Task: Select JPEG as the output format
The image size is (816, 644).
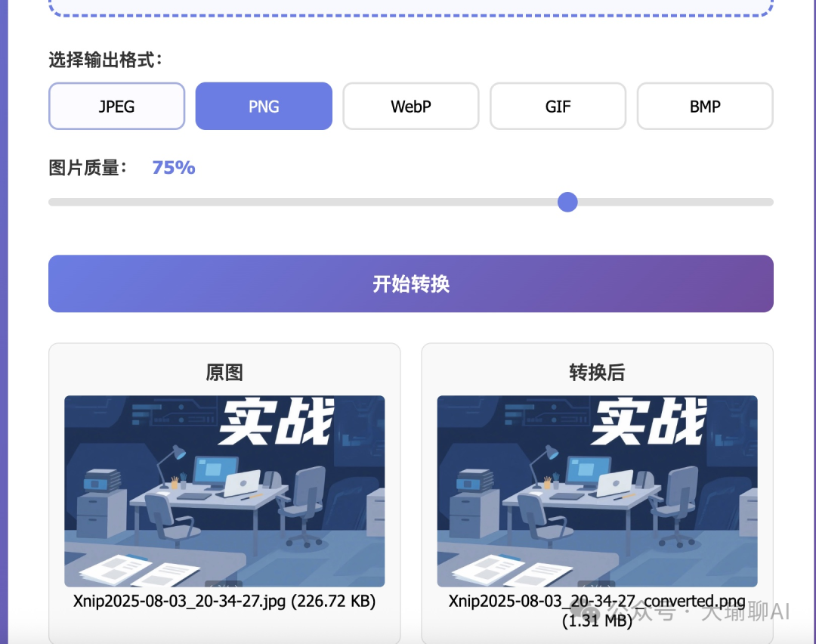Action: 116,107
